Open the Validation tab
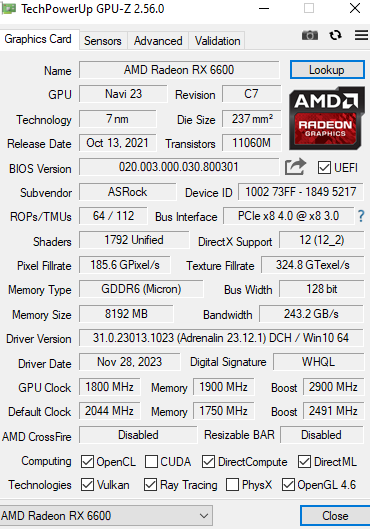 click(x=218, y=41)
